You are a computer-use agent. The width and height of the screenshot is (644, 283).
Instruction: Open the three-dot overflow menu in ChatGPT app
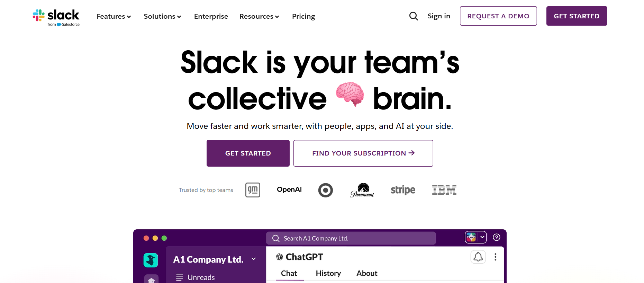point(495,257)
